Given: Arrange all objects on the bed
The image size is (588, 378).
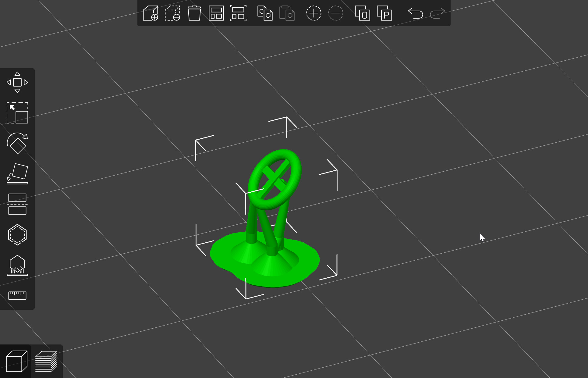Looking at the screenshot, I should (x=216, y=13).
